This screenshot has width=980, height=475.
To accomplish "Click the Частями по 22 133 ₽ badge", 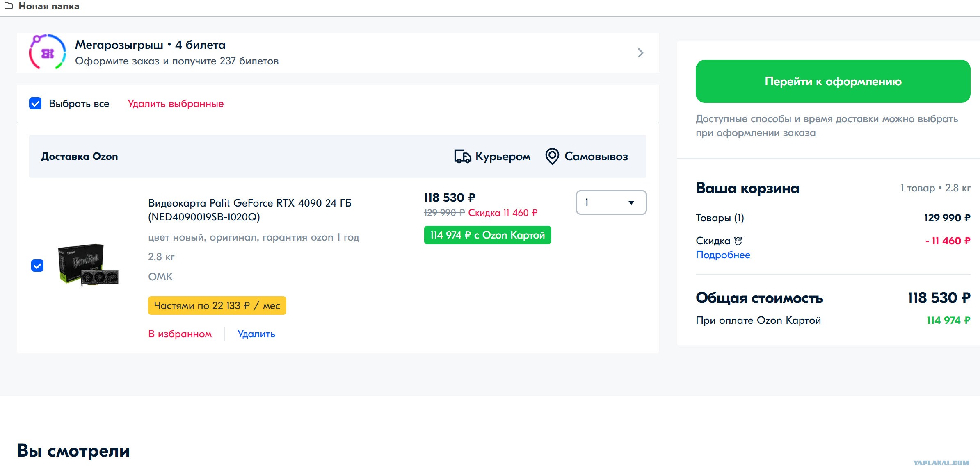I will click(x=217, y=306).
